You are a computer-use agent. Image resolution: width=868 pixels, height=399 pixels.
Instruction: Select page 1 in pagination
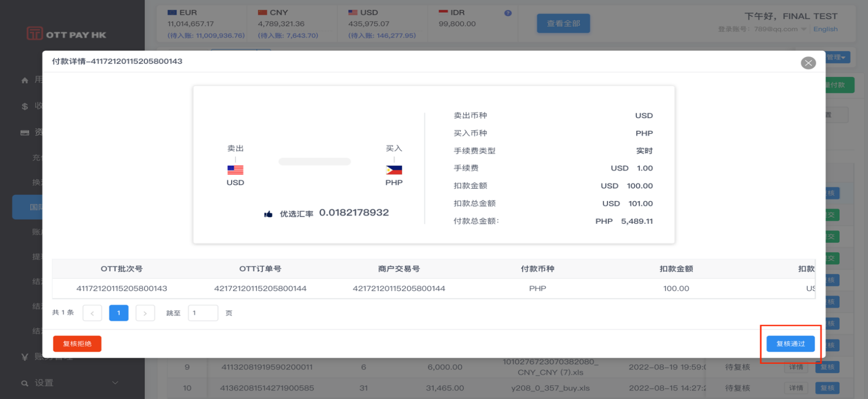(x=119, y=313)
